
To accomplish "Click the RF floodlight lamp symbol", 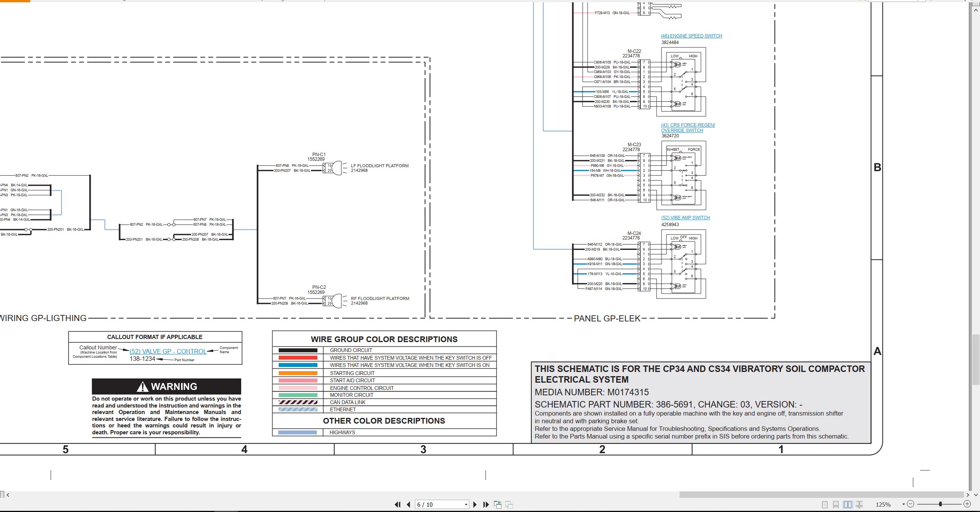I will (x=336, y=301).
